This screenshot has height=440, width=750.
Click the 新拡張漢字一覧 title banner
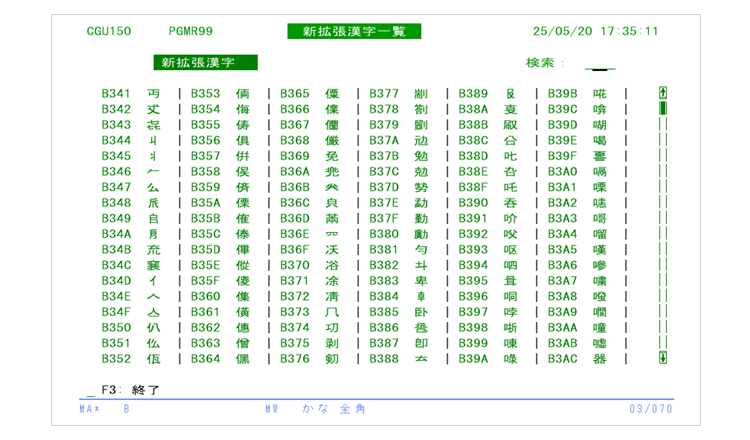pos(354,31)
